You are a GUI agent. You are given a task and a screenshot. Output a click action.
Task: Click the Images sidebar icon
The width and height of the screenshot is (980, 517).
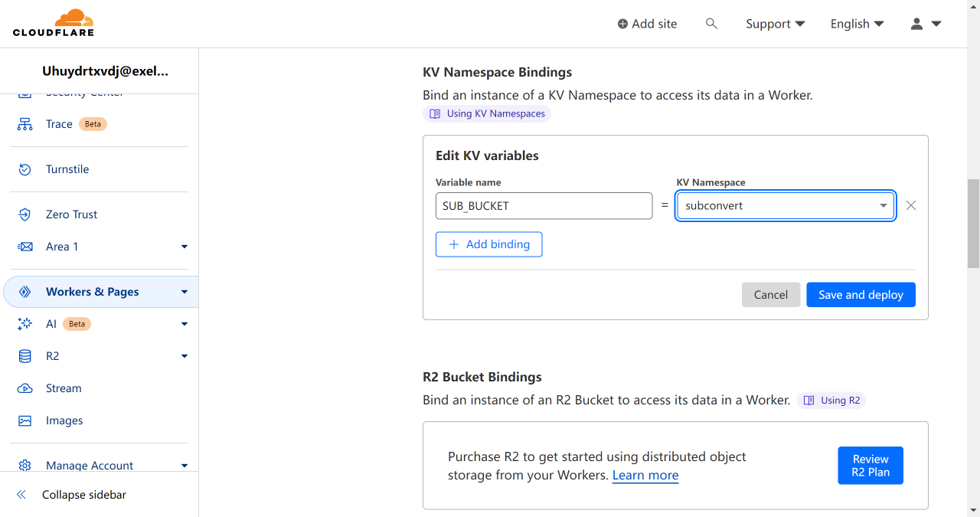(25, 420)
